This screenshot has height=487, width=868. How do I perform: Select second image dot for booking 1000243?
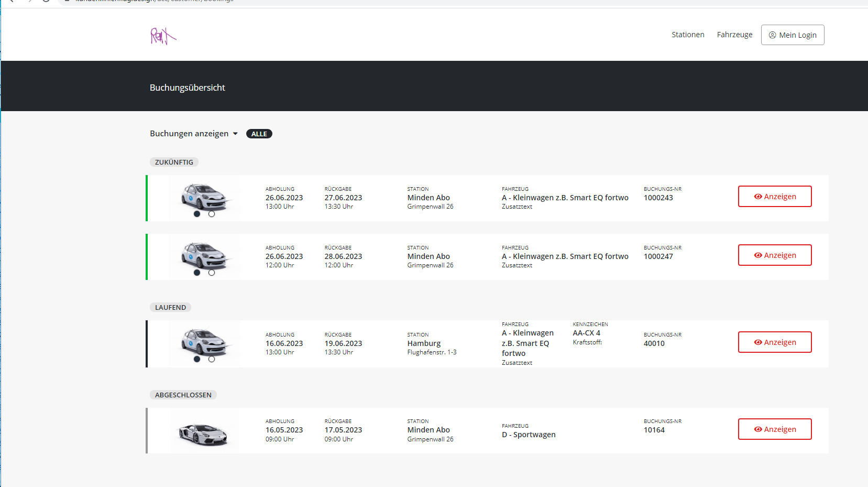click(212, 214)
